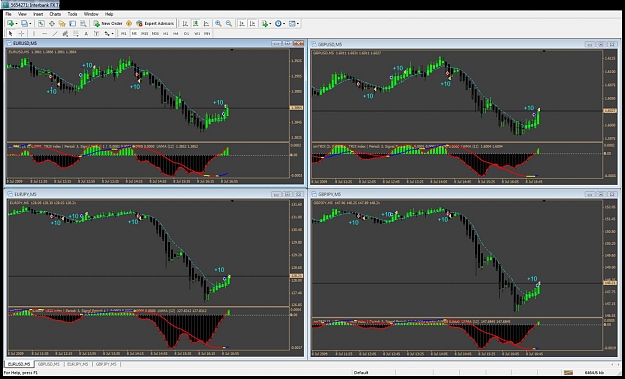
Task: Open the Market Watch panel icon
Action: click(x=41, y=24)
